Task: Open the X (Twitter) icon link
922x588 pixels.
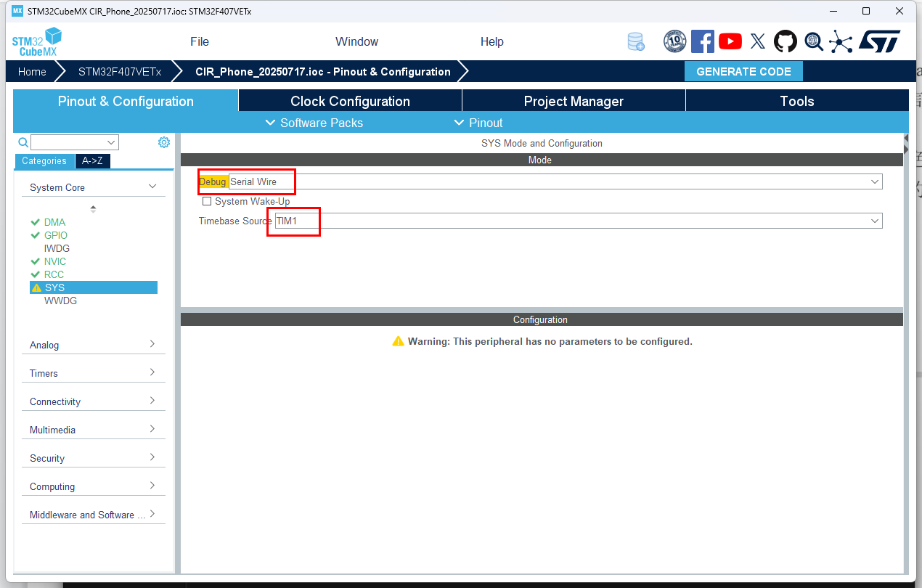Action: coord(757,41)
